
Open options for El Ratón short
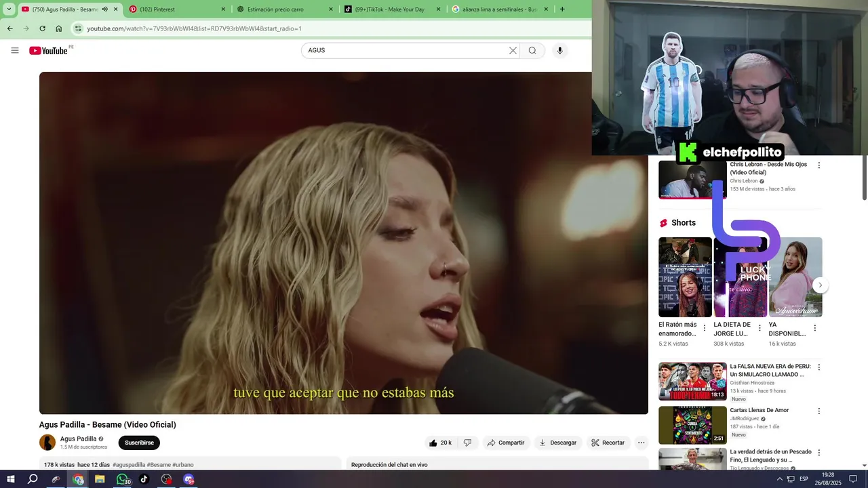point(704,328)
